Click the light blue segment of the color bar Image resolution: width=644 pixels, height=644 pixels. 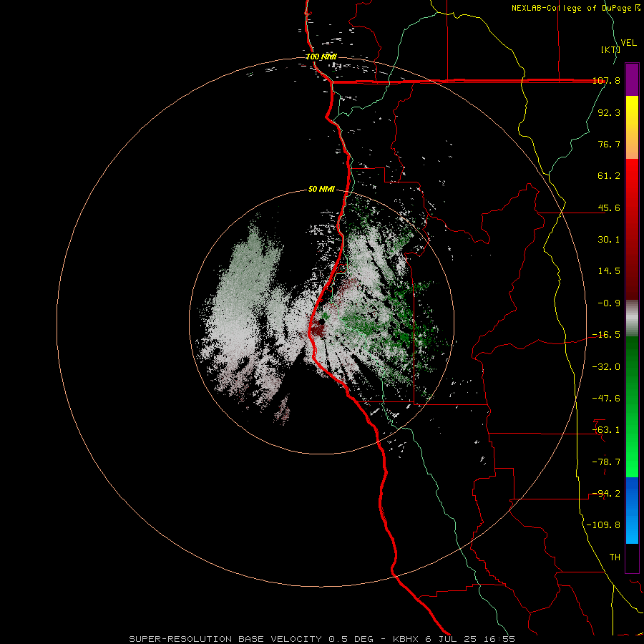632,510
